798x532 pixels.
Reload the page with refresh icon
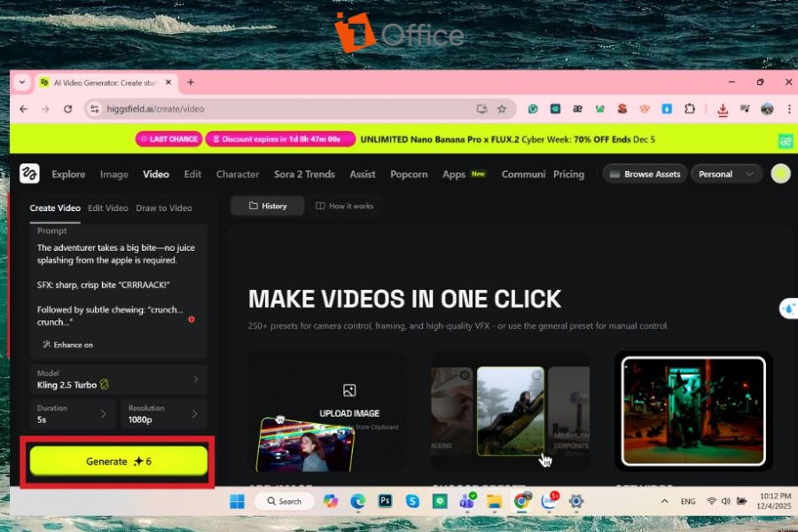click(x=67, y=109)
